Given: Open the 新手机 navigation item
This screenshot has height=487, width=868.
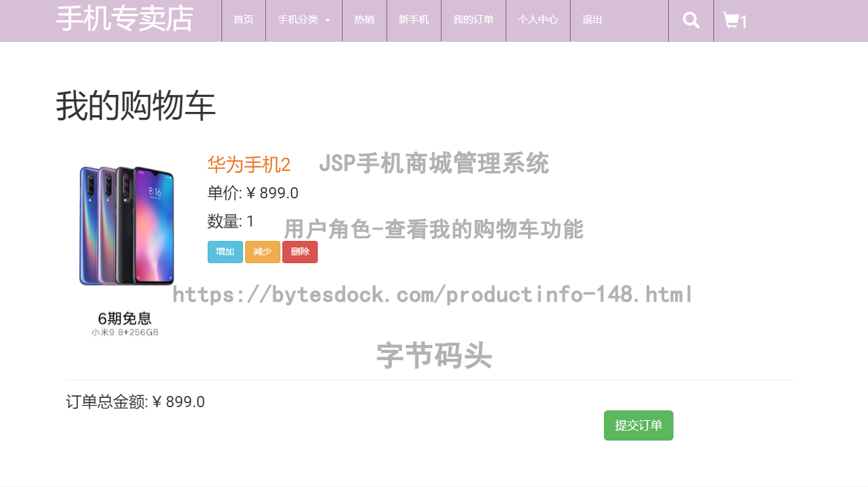Looking at the screenshot, I should [x=414, y=20].
